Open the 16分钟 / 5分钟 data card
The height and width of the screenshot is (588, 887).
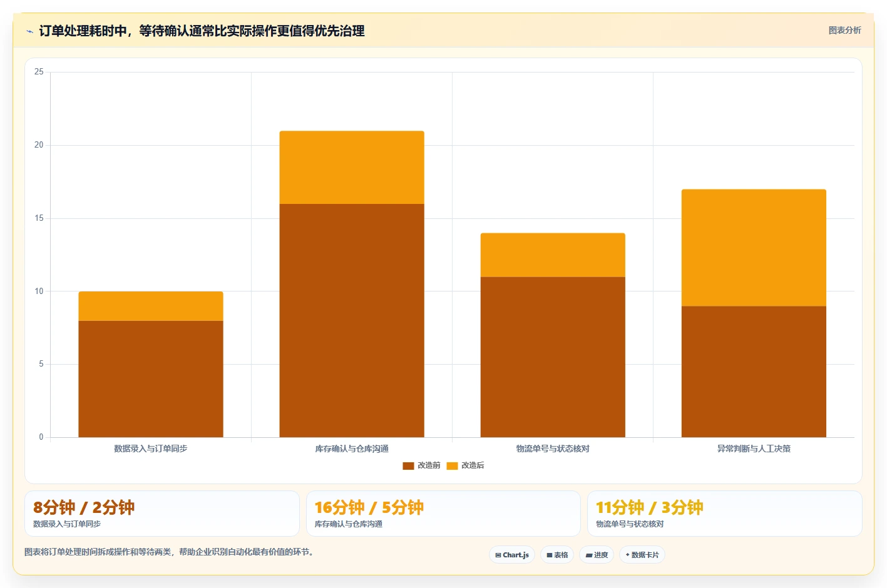click(x=443, y=514)
